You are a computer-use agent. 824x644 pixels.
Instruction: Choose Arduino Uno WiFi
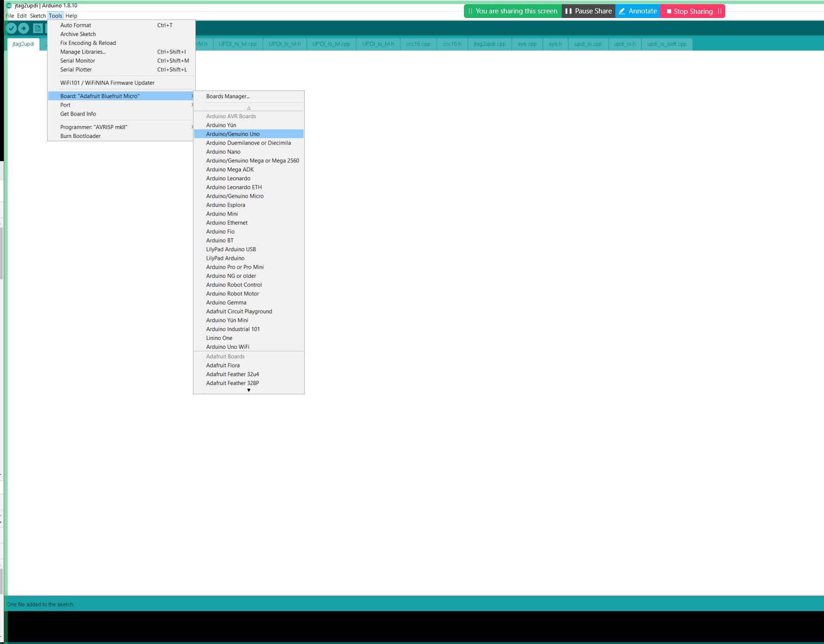(249, 347)
